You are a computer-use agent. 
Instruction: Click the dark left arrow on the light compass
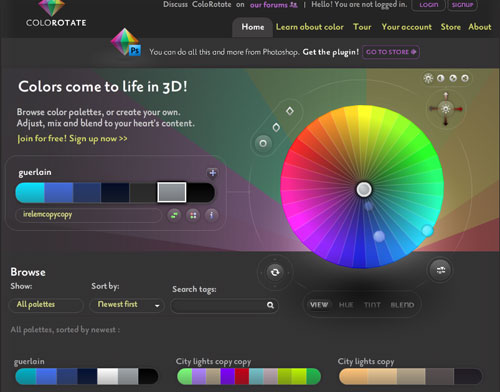[433, 109]
